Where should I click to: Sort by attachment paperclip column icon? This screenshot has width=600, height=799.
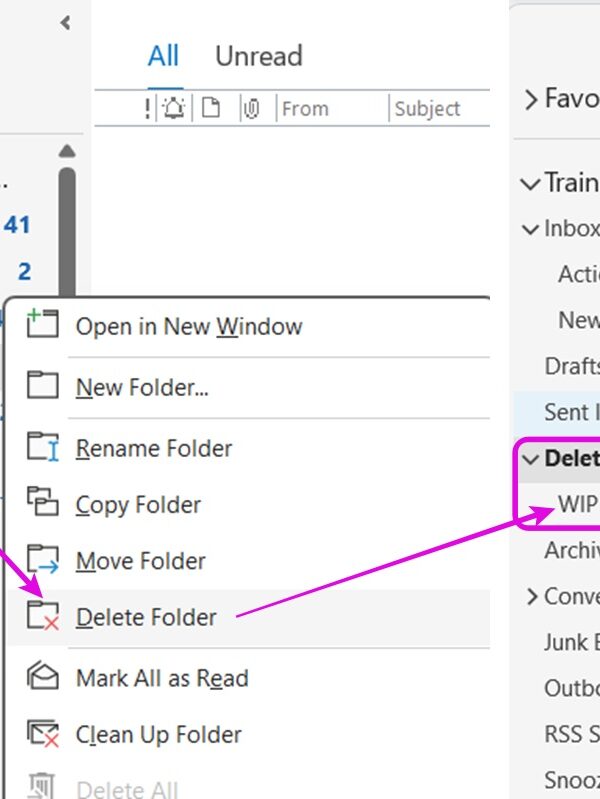coord(251,109)
